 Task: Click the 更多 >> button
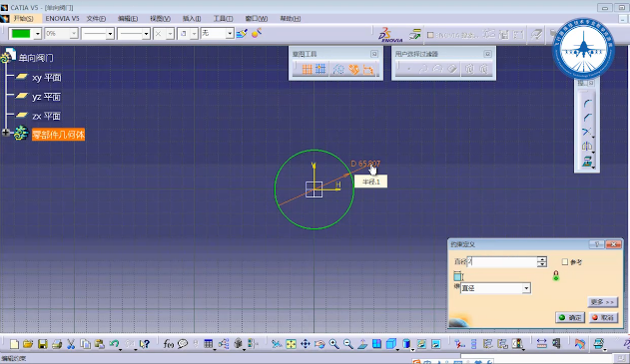[x=602, y=302]
